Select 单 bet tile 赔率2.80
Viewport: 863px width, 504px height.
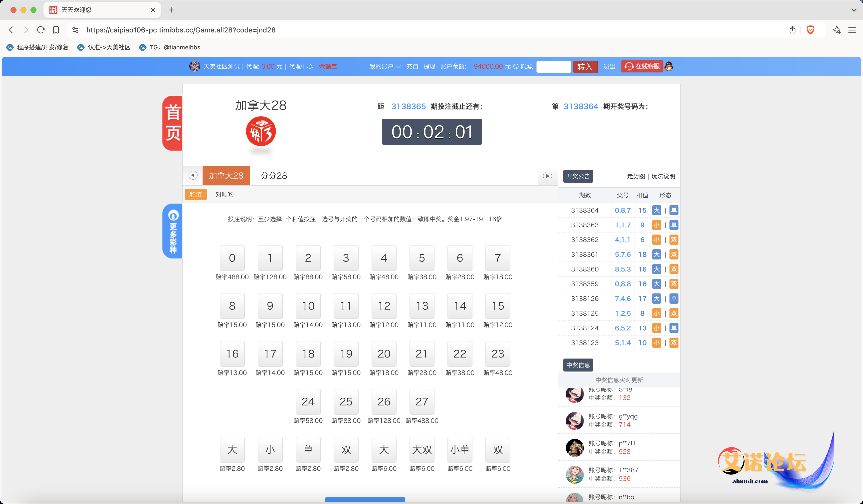pyautogui.click(x=308, y=450)
